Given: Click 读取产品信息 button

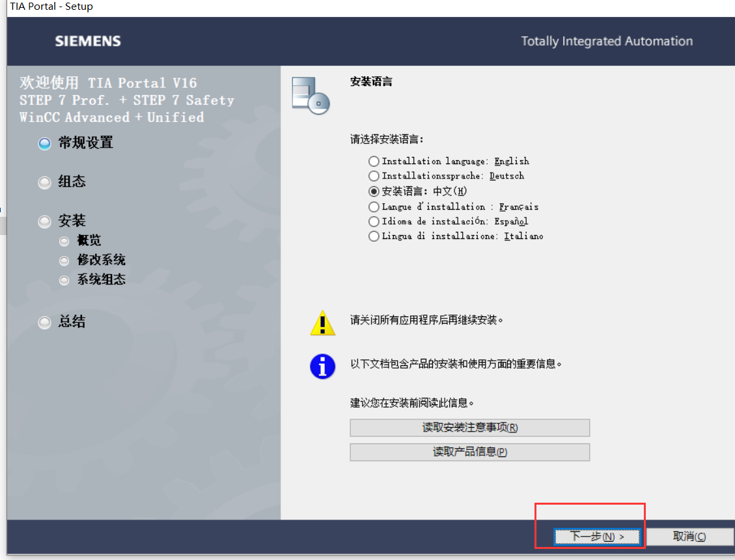Looking at the screenshot, I should 469,452.
